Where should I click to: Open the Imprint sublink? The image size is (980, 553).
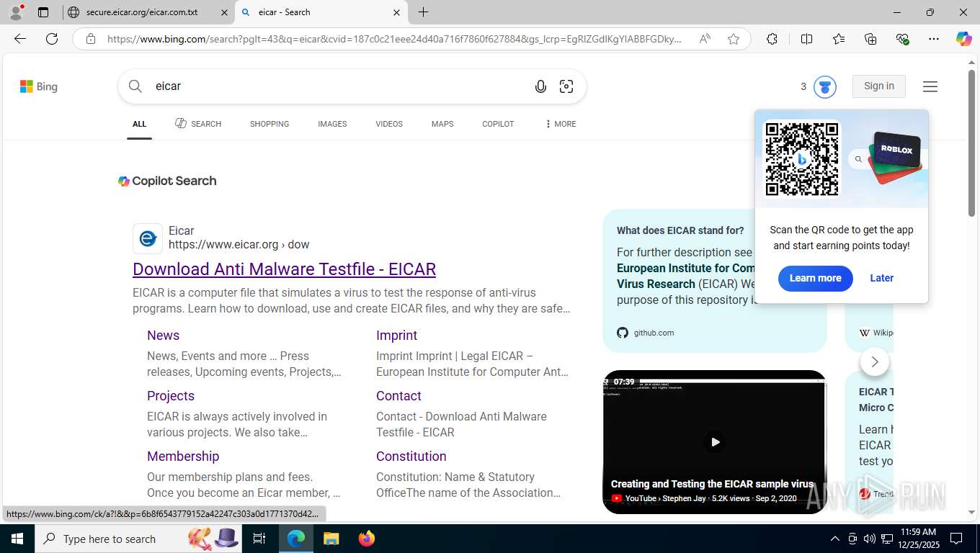click(396, 336)
